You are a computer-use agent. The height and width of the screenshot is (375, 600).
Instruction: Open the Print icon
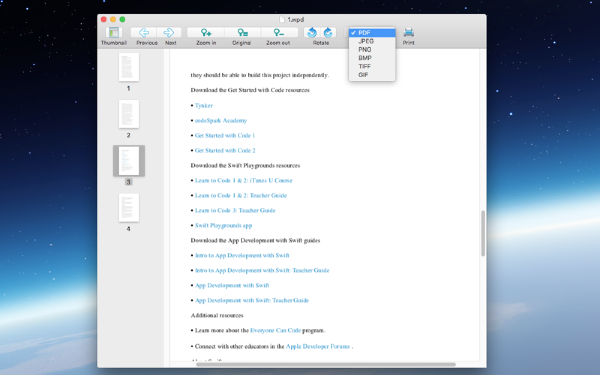pyautogui.click(x=409, y=33)
